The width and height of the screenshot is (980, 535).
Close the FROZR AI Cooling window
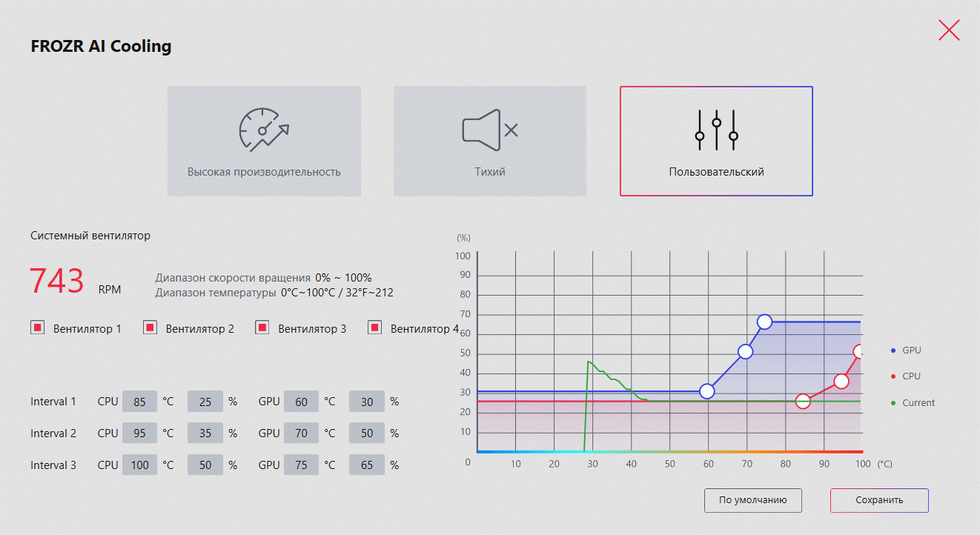[x=949, y=30]
